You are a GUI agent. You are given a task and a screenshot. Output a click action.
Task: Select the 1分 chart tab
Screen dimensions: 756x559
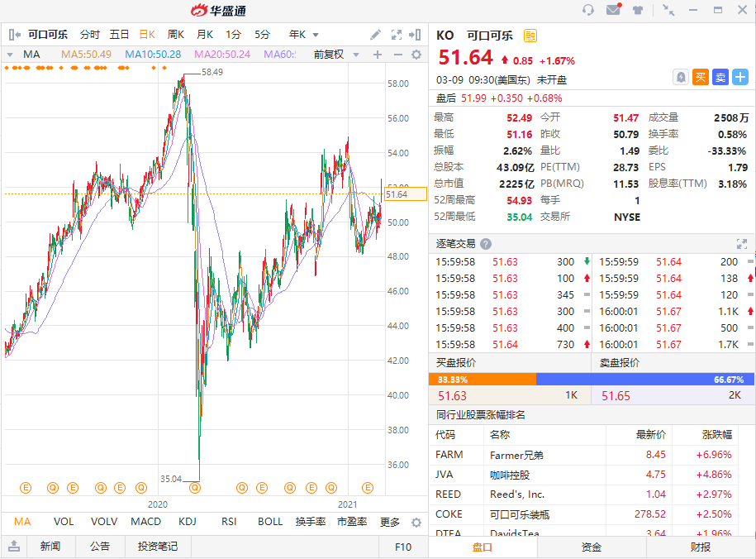pos(233,35)
